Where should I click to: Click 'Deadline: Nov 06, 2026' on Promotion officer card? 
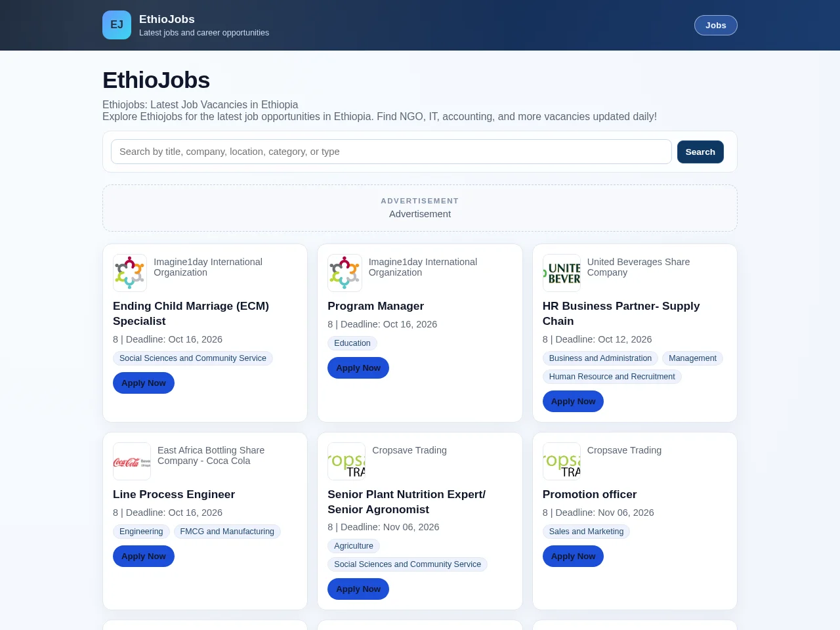click(x=604, y=513)
